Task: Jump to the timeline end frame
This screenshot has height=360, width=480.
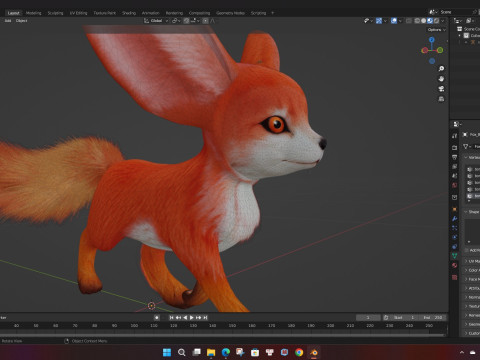Action: tap(205, 318)
